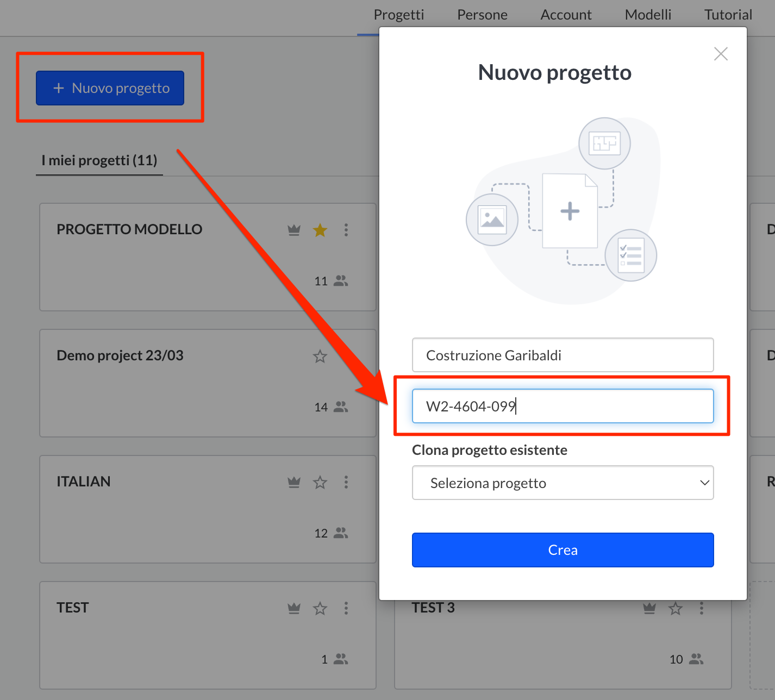This screenshot has width=775, height=700.
Task: Open three-dot menu for TEST 3
Action: coord(702,609)
